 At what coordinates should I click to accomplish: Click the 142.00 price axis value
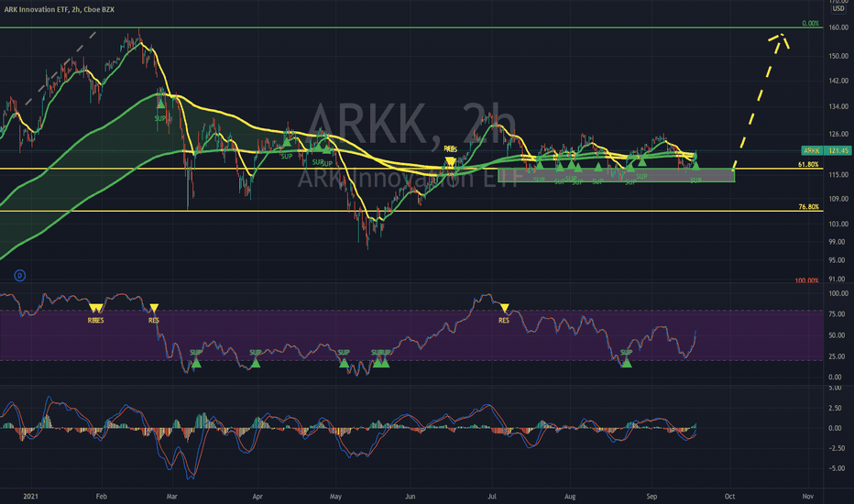[838, 81]
